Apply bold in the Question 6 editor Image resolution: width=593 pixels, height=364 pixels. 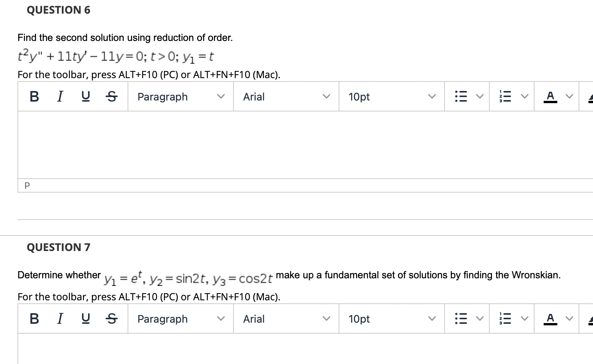(34, 97)
